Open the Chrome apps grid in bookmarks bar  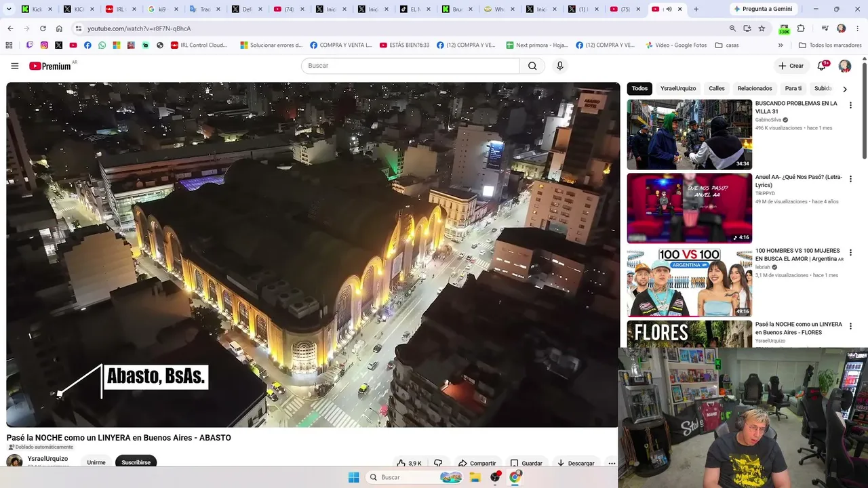point(9,45)
